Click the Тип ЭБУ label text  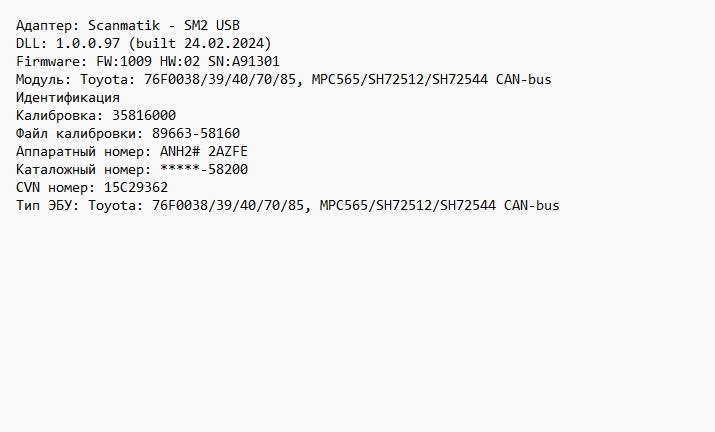pos(45,205)
